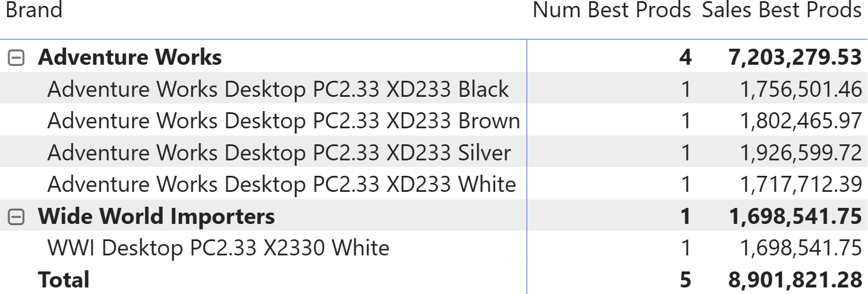Click the Total count of 5
The width and height of the screenshot is (868, 294).
pyautogui.click(x=685, y=280)
